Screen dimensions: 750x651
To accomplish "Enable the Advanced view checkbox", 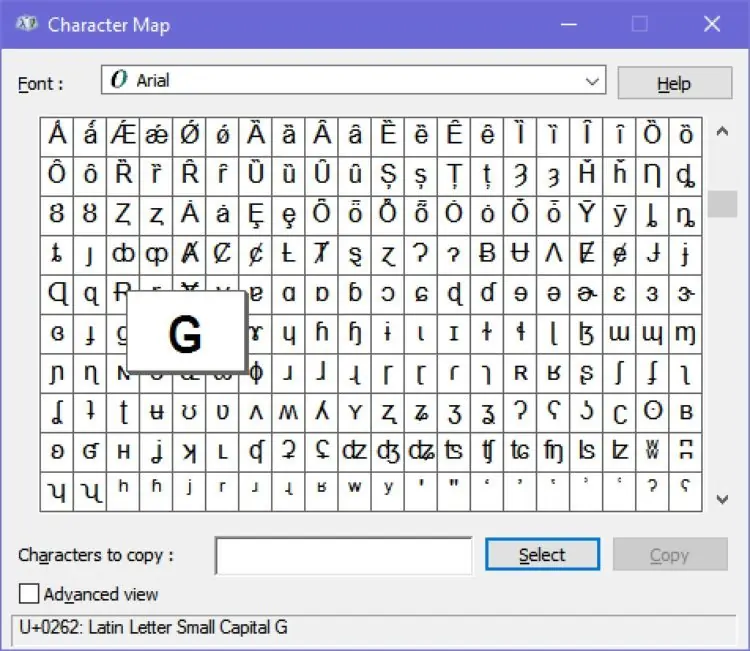I will click(29, 594).
